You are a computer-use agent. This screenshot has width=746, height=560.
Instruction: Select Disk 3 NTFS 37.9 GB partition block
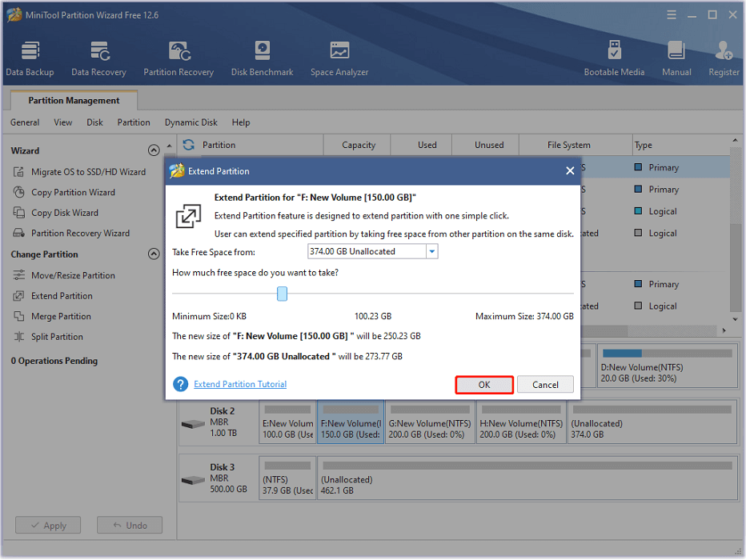(x=288, y=478)
